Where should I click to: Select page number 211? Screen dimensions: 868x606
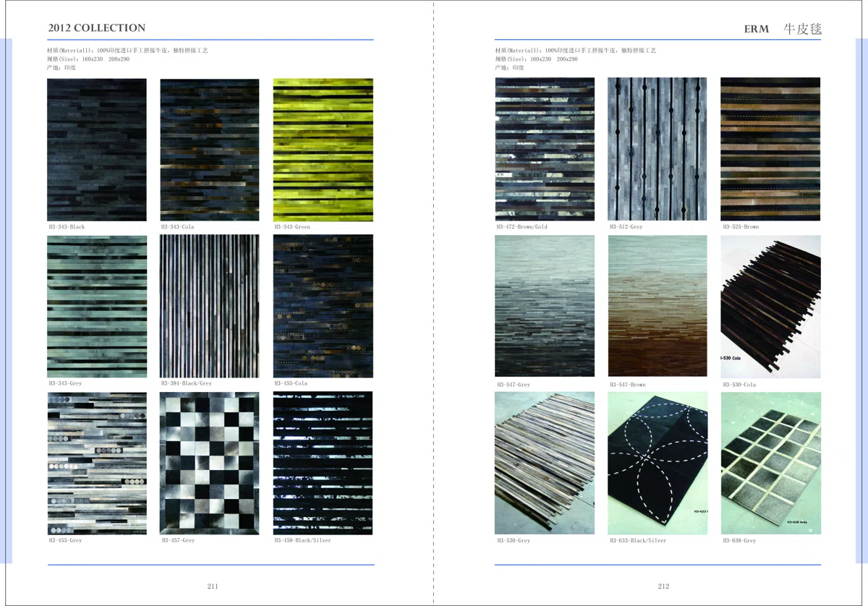pyautogui.click(x=213, y=586)
